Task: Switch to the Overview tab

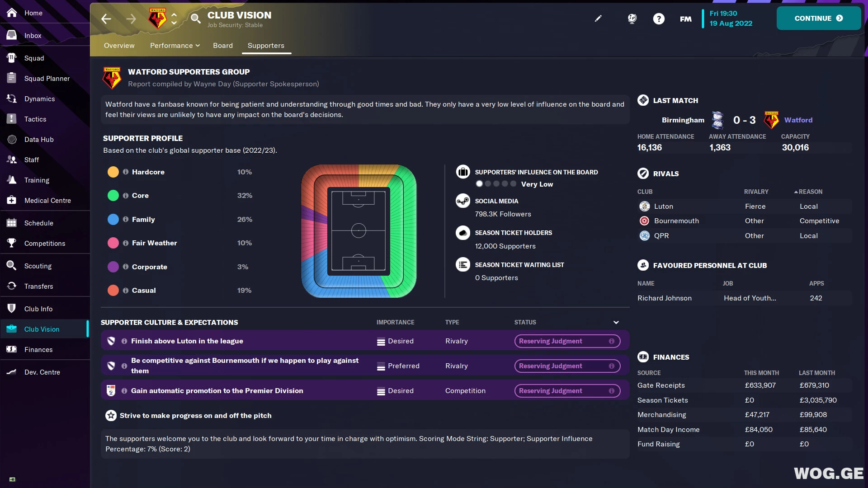Action: (x=119, y=46)
